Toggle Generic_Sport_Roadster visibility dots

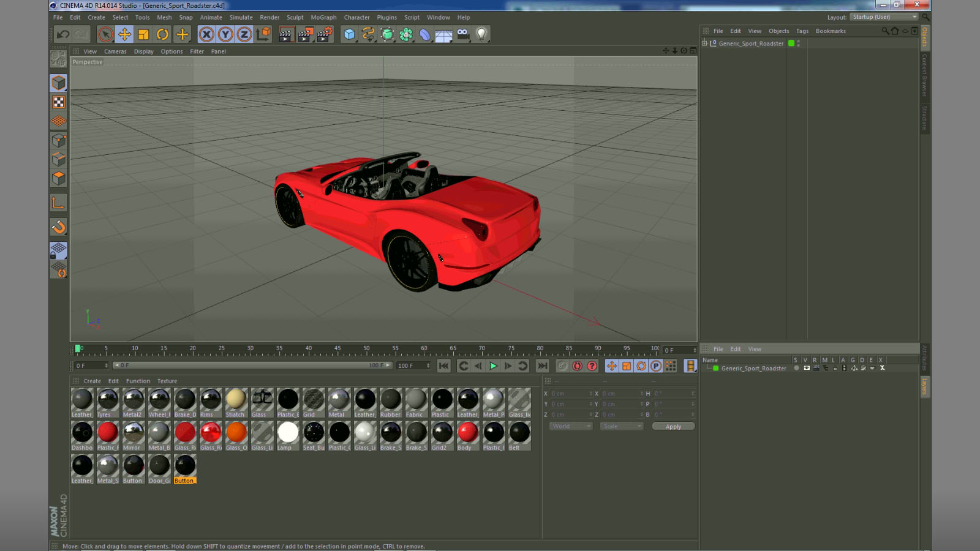(x=799, y=43)
